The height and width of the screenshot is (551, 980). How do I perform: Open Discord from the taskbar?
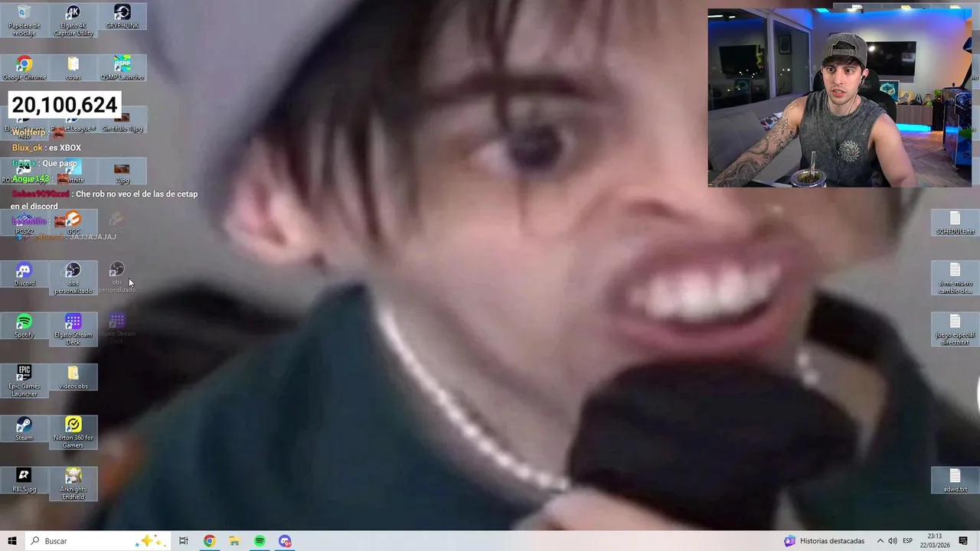coord(285,541)
